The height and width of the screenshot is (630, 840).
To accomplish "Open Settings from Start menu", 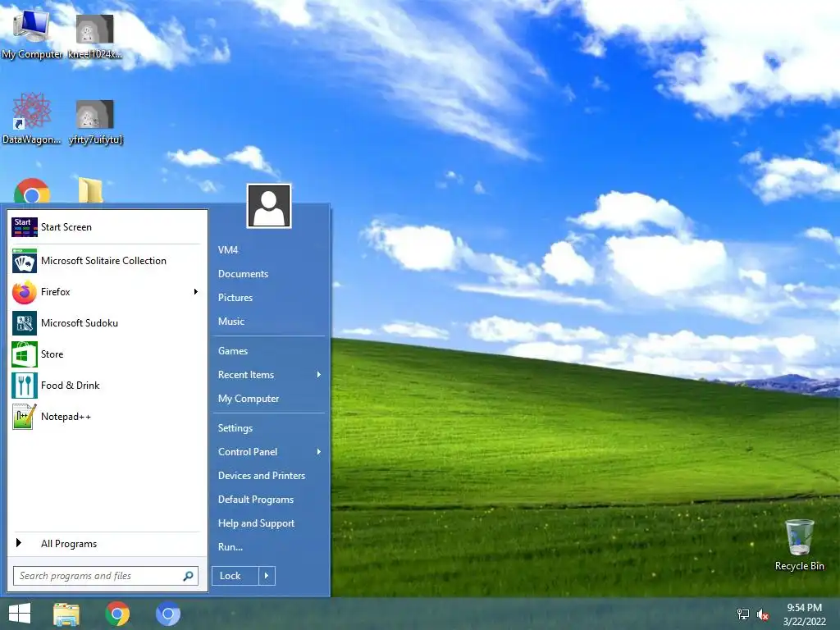I will pos(235,428).
